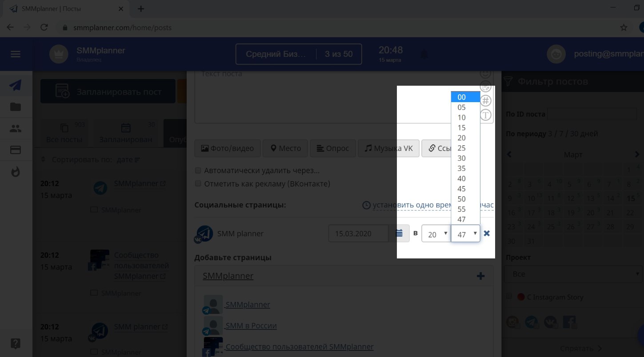644x357 pixels.
Task: Click the Спрятать filter link
Action: coord(581,349)
